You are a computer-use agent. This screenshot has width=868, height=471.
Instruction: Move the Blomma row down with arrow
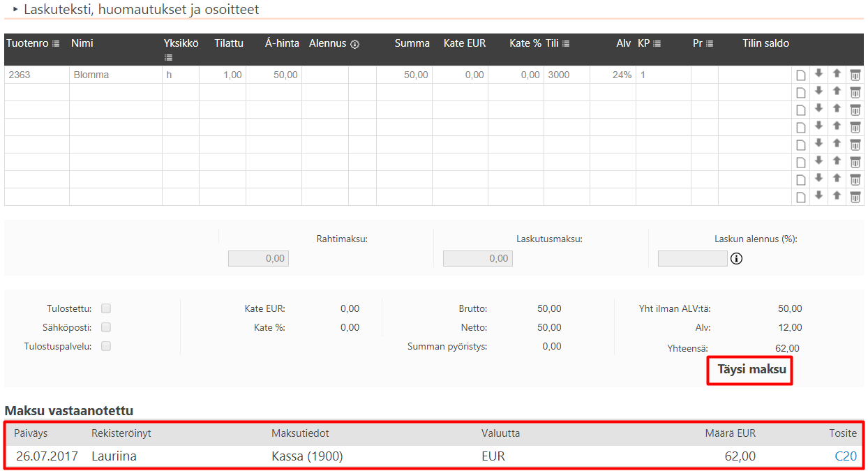point(818,74)
